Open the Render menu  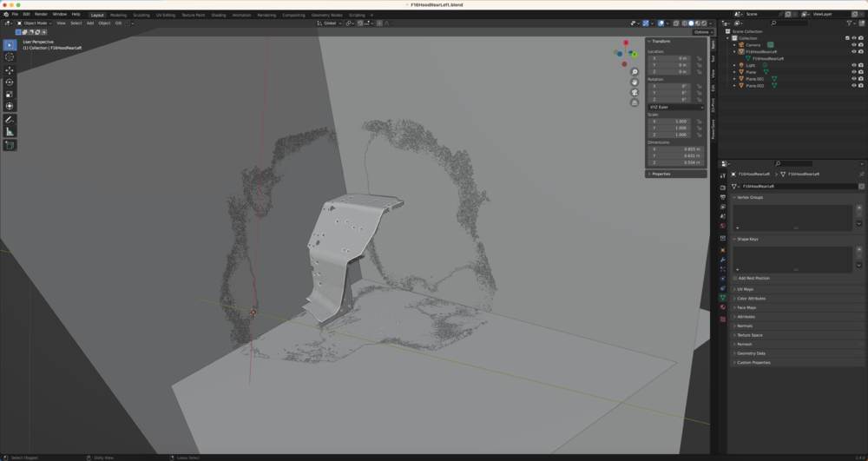41,15
